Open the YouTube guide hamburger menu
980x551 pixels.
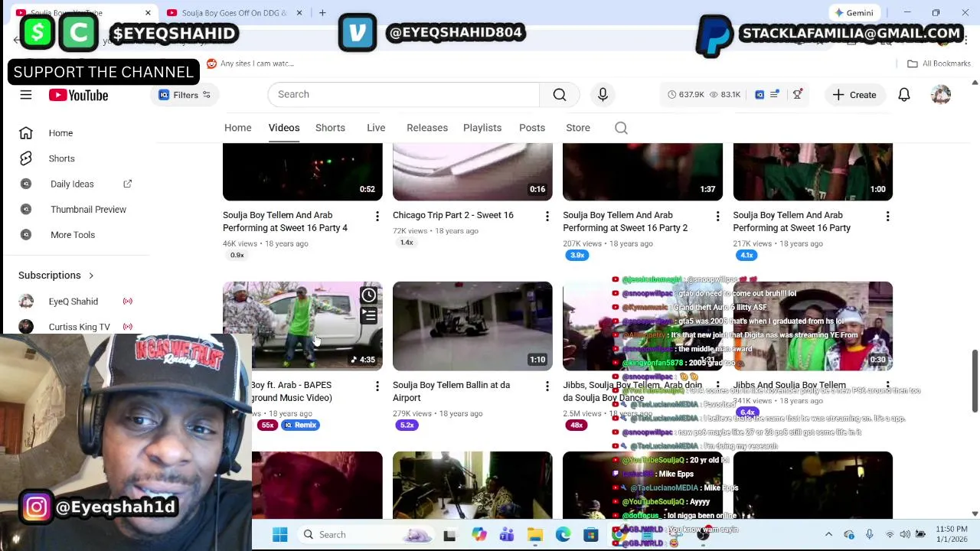point(25,95)
